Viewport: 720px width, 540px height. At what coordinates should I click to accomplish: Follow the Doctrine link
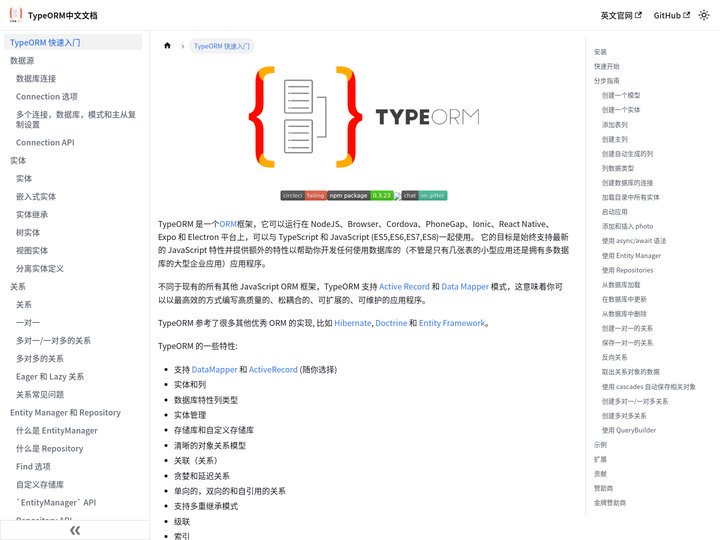(x=391, y=323)
